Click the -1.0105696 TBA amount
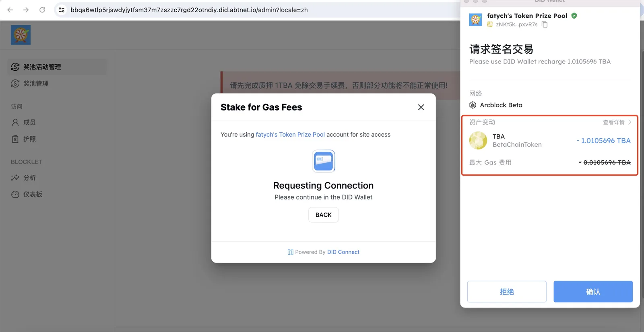This screenshot has width=644, height=332. point(603,141)
